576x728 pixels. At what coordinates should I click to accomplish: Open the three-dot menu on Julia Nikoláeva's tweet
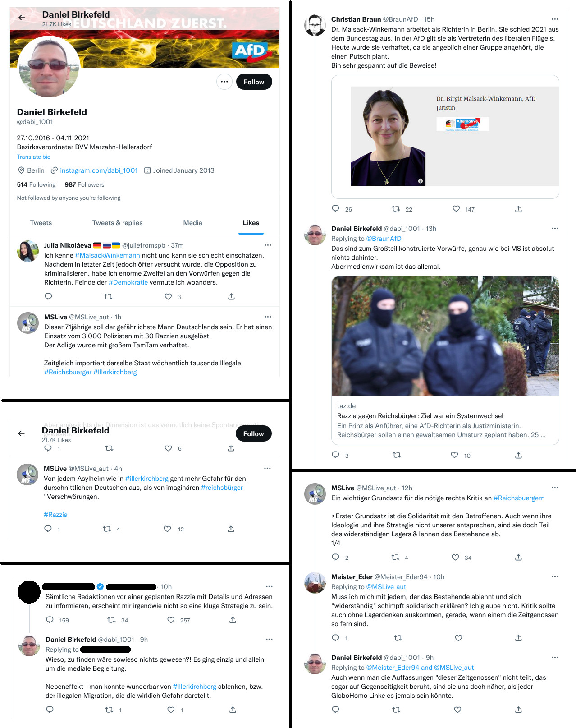(268, 245)
